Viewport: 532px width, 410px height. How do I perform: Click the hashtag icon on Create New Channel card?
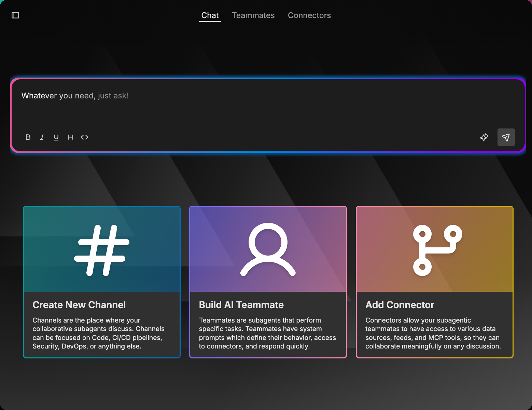[x=101, y=249]
